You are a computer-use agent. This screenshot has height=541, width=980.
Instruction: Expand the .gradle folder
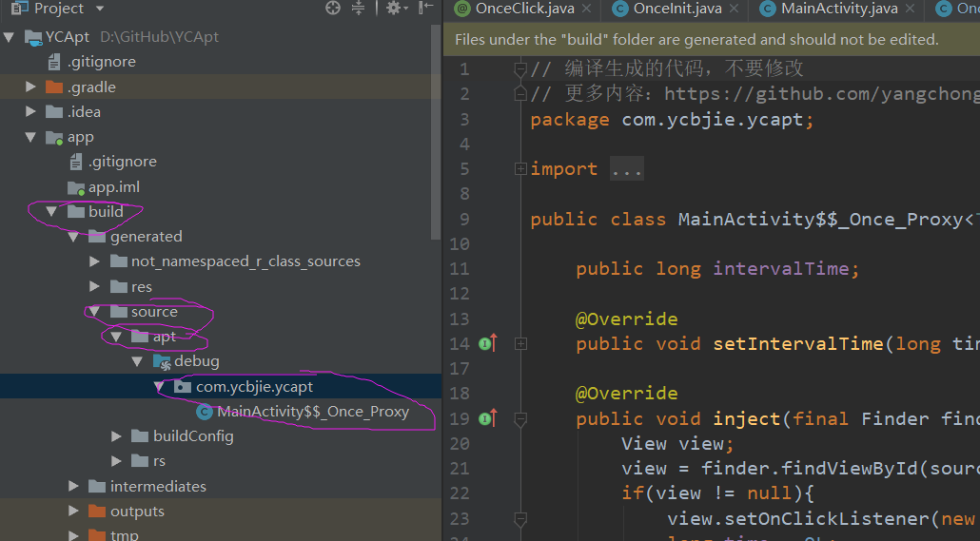(30, 87)
